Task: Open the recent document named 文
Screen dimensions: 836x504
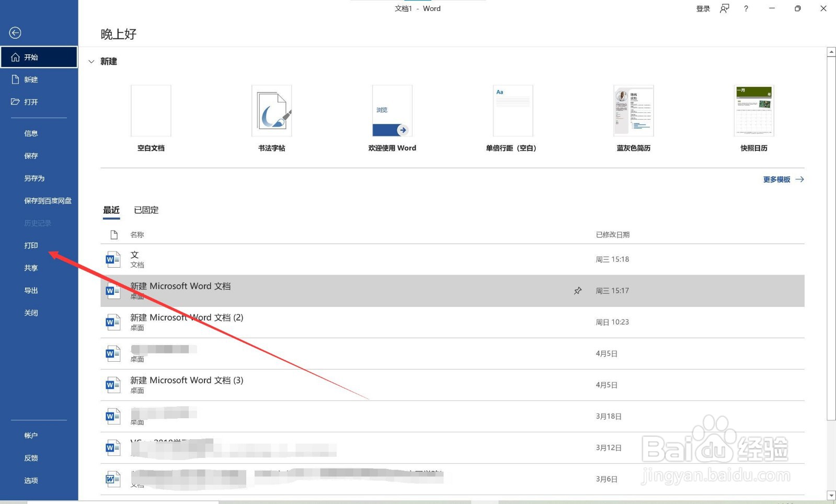Action: click(x=452, y=259)
